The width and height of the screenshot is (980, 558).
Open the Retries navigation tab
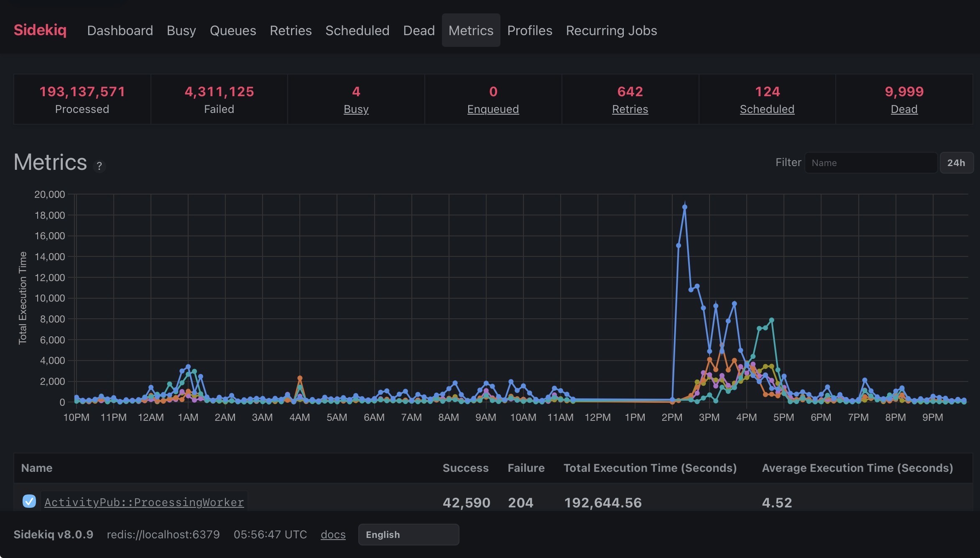point(291,30)
